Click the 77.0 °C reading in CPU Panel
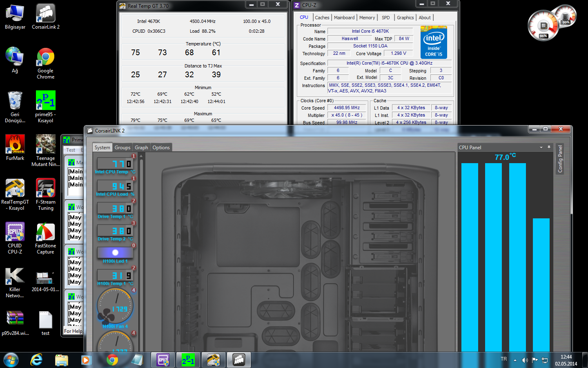The width and height of the screenshot is (588, 368). click(505, 157)
